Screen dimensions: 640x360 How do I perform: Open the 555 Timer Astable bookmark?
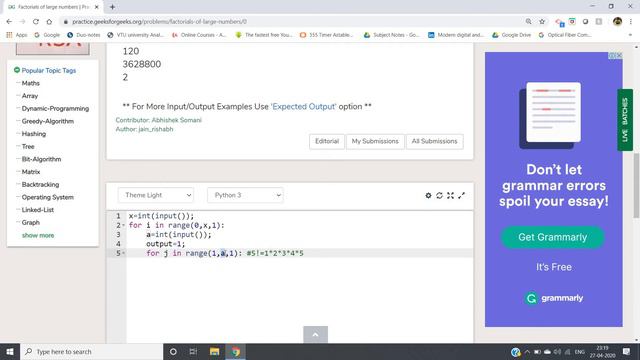[327, 35]
